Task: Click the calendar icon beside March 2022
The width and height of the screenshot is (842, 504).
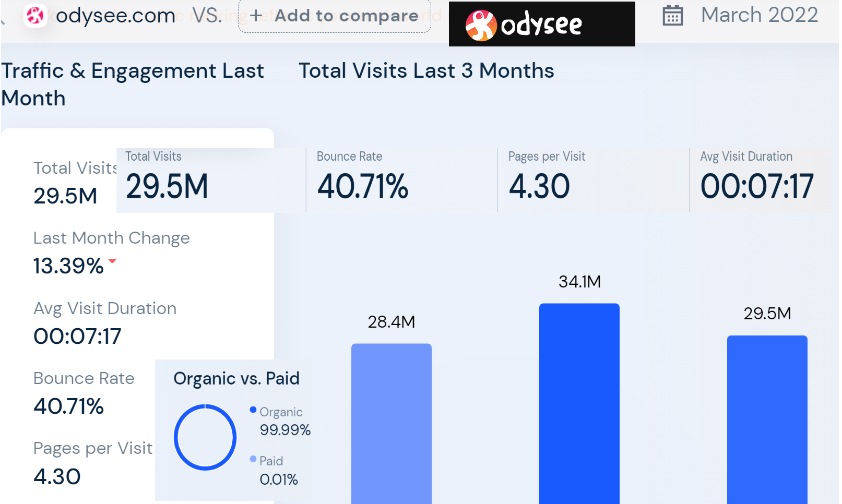Action: pyautogui.click(x=672, y=16)
